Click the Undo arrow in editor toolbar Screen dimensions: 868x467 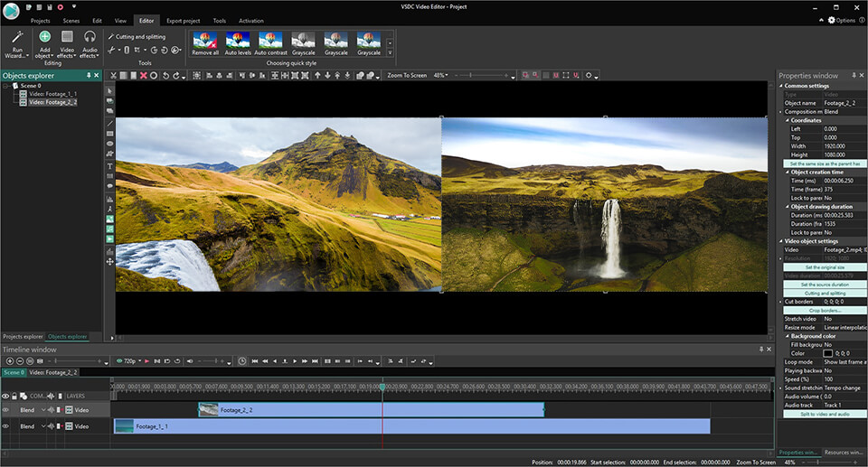(x=164, y=76)
